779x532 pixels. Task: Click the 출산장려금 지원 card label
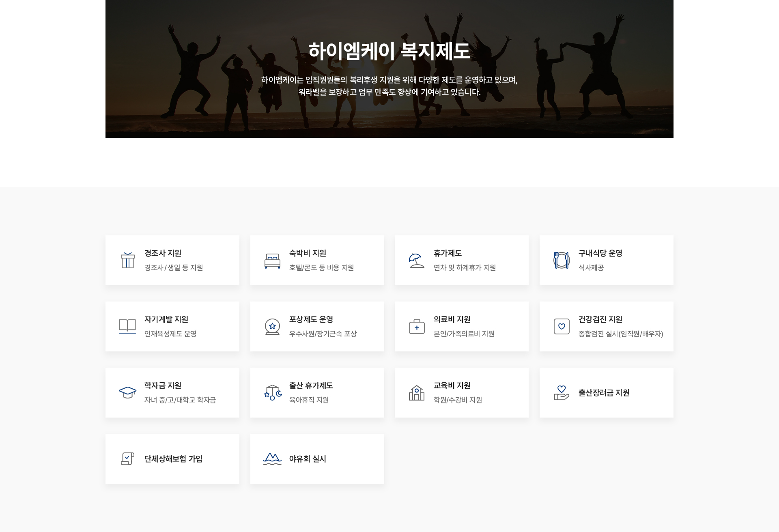click(x=604, y=393)
